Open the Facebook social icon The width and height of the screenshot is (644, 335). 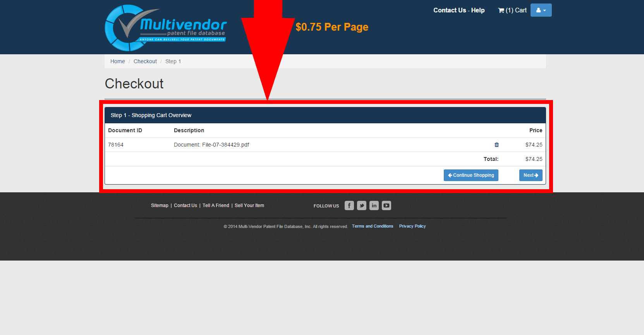349,205
